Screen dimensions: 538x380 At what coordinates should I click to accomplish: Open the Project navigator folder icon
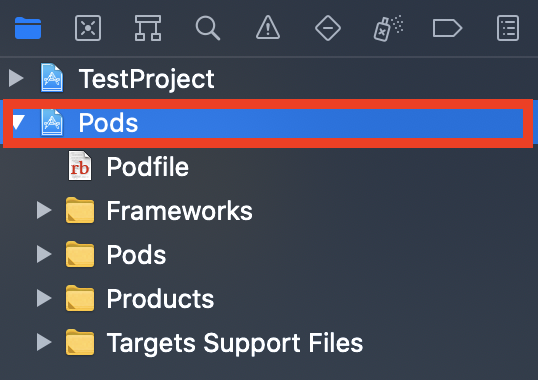click(28, 28)
